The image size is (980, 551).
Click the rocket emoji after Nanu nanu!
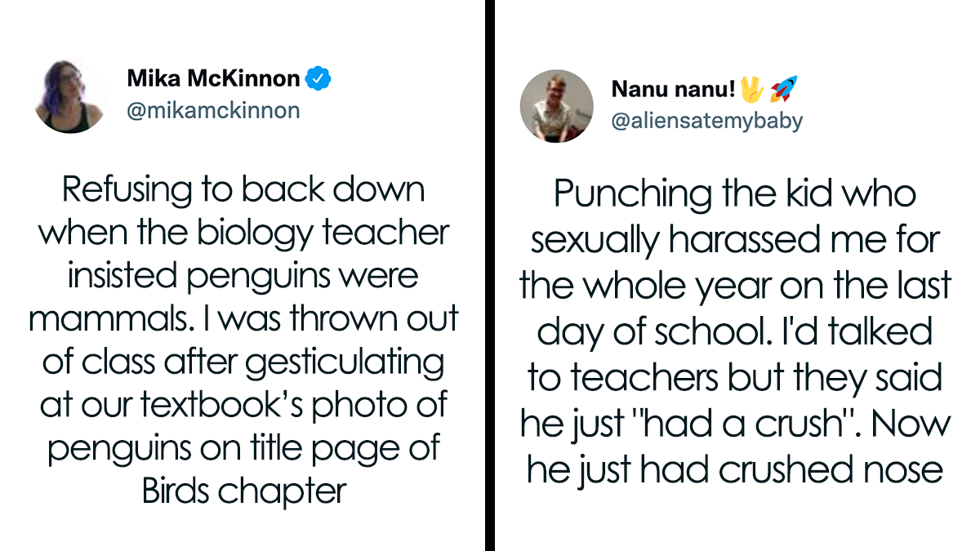[783, 89]
